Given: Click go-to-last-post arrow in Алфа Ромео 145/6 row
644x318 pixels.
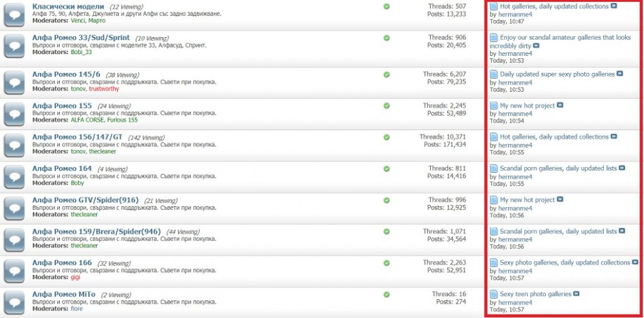Looking at the screenshot, I should coord(620,74).
